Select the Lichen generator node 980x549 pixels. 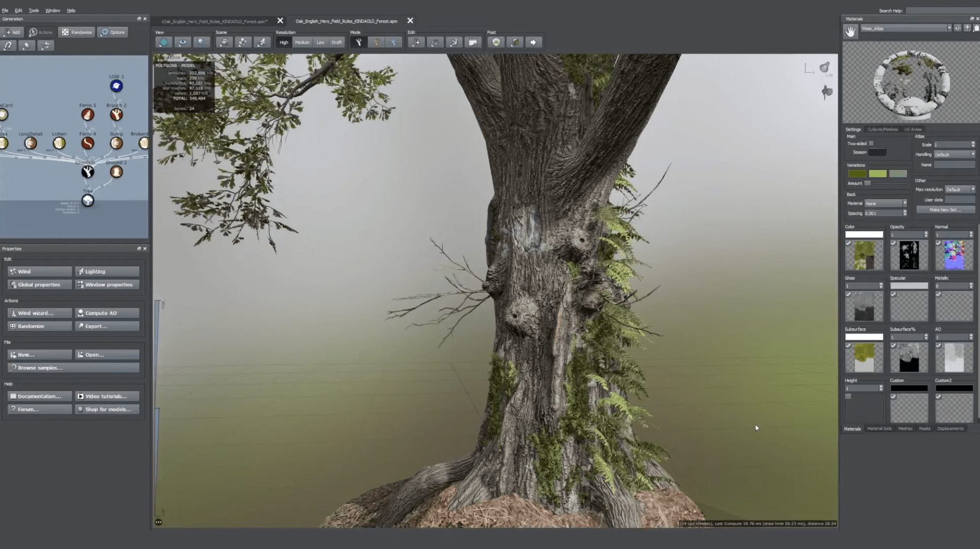(x=59, y=143)
